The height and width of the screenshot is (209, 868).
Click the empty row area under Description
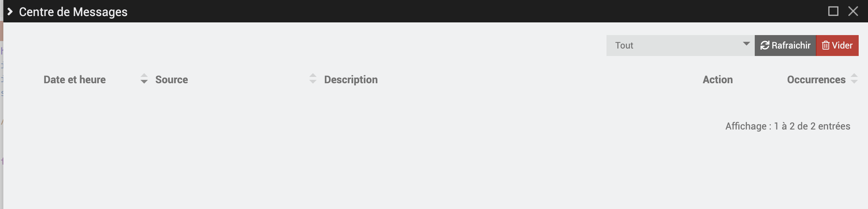[x=410, y=101]
